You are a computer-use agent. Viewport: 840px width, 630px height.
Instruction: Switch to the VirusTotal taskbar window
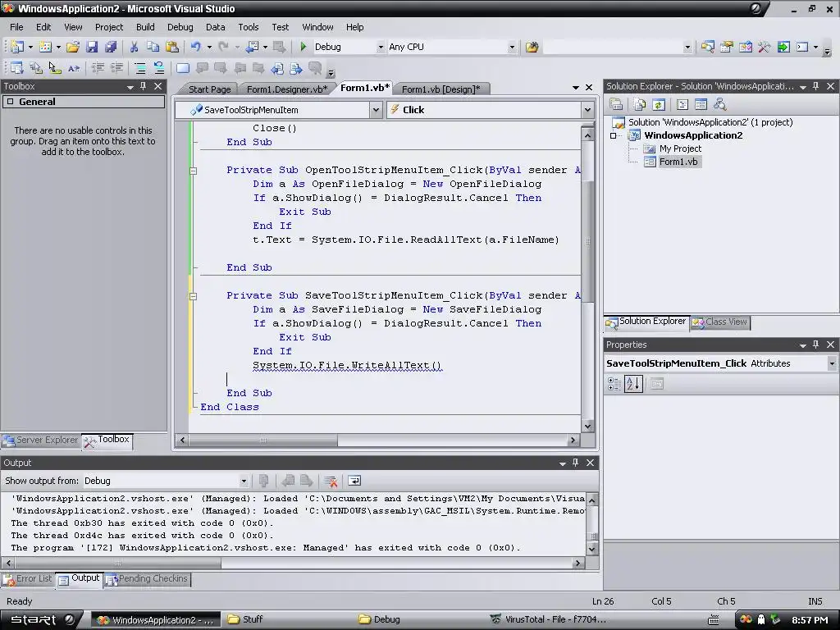[549, 620]
